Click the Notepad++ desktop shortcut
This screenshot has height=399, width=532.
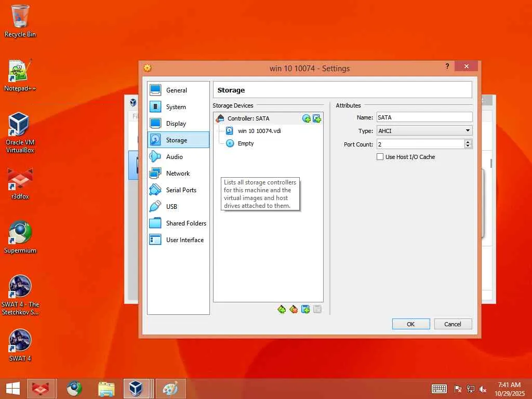[x=20, y=75]
